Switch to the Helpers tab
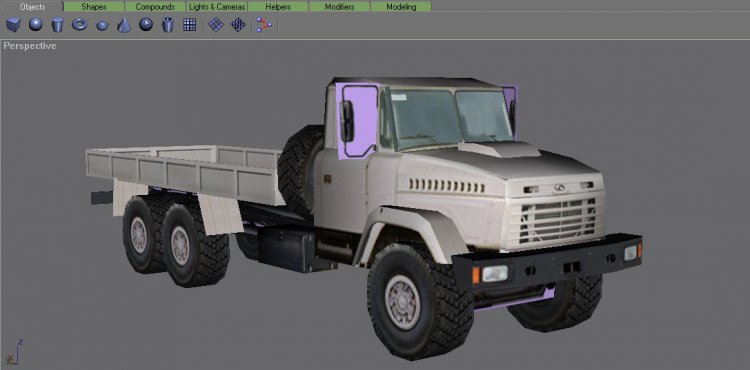Viewport: 750px width, 370px height. (x=278, y=7)
